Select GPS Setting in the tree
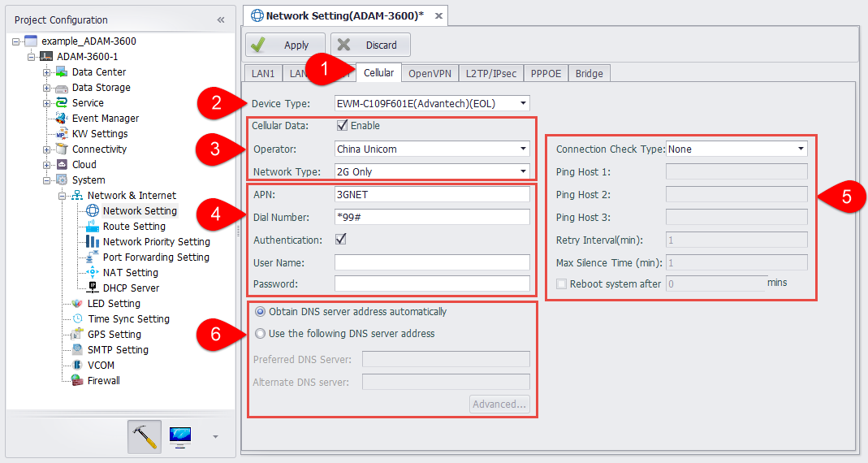 point(114,334)
